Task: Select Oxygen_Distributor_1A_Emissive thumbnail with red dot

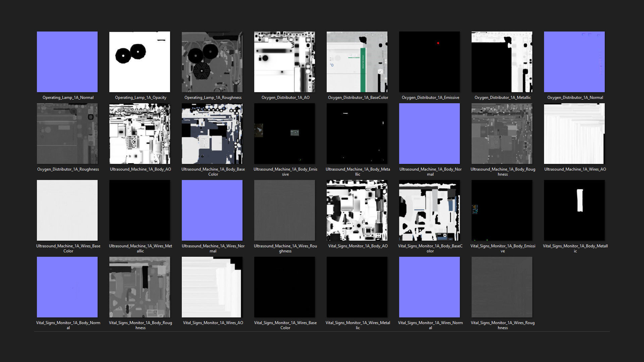Action: pos(429,62)
